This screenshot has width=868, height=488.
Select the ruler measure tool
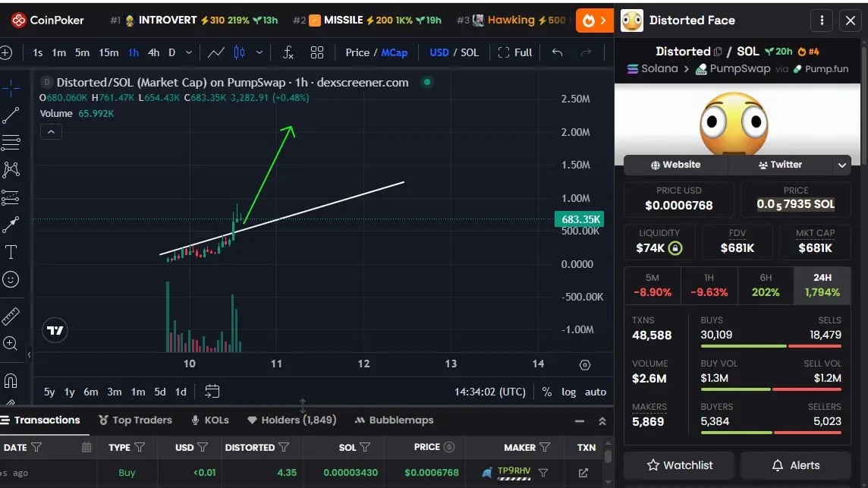(x=11, y=316)
